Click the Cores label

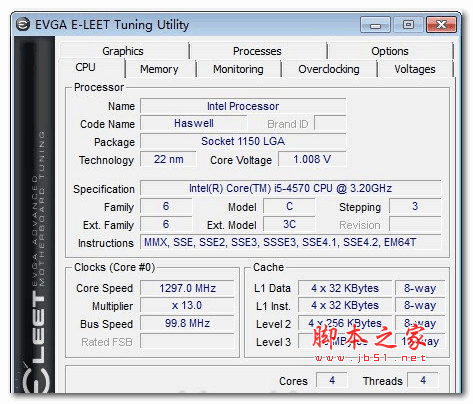pyautogui.click(x=293, y=381)
